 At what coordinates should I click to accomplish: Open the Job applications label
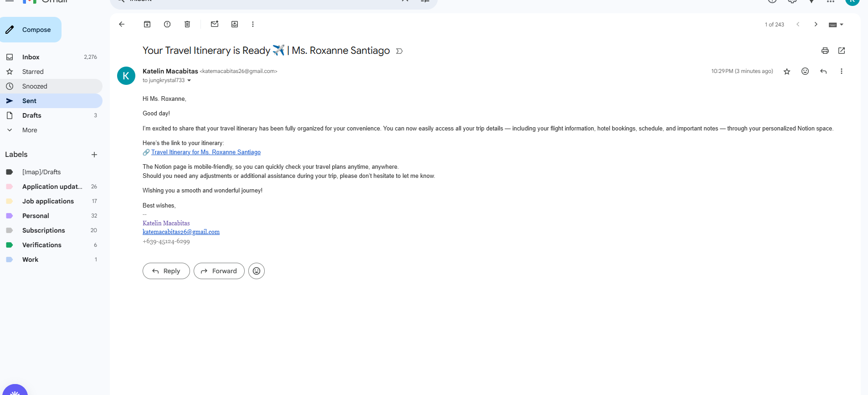pos(51,201)
